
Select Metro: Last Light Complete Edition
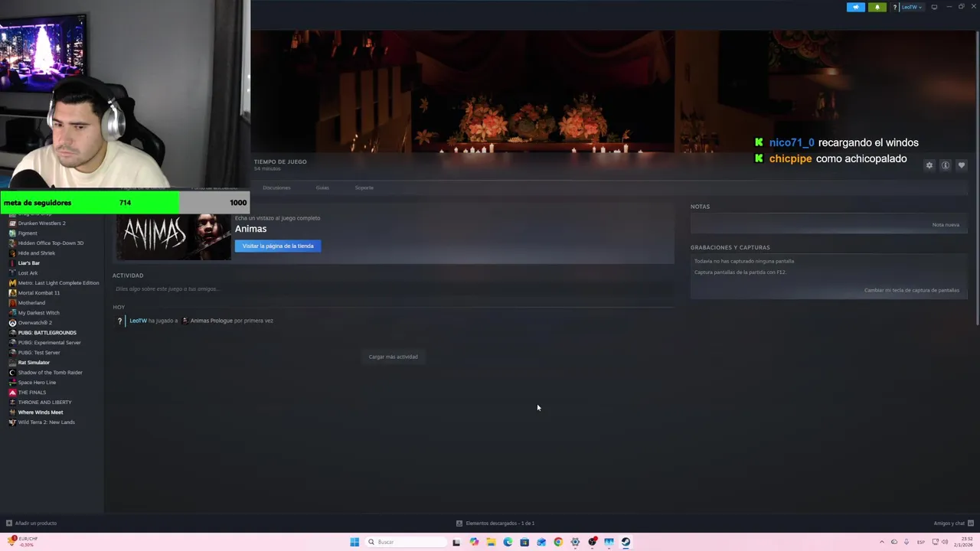[x=58, y=283]
